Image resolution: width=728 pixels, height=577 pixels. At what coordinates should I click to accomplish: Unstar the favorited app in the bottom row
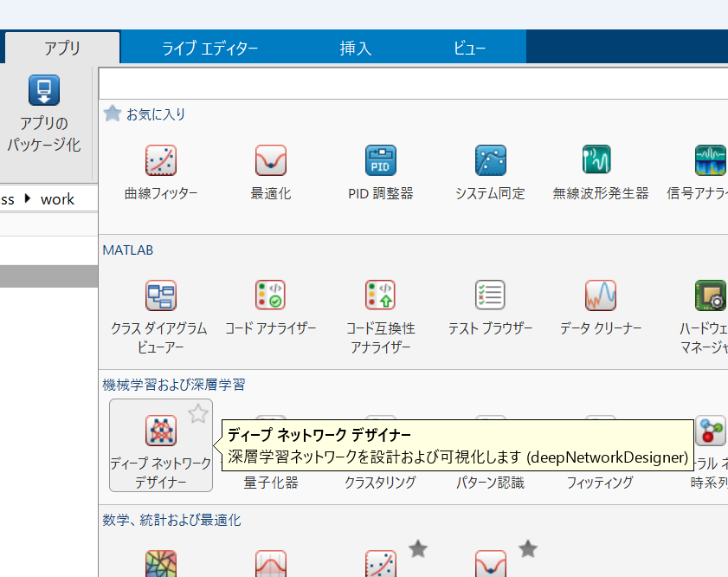(418, 548)
